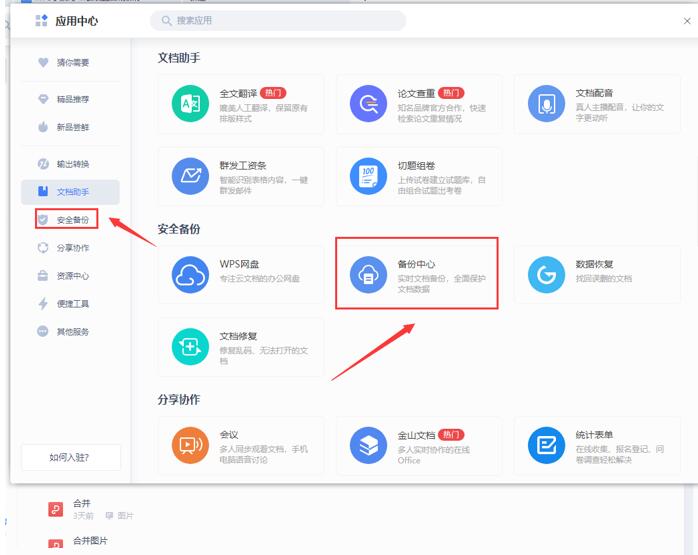
Task: Select 精品推荐 in the sidebar
Action: pos(70,99)
